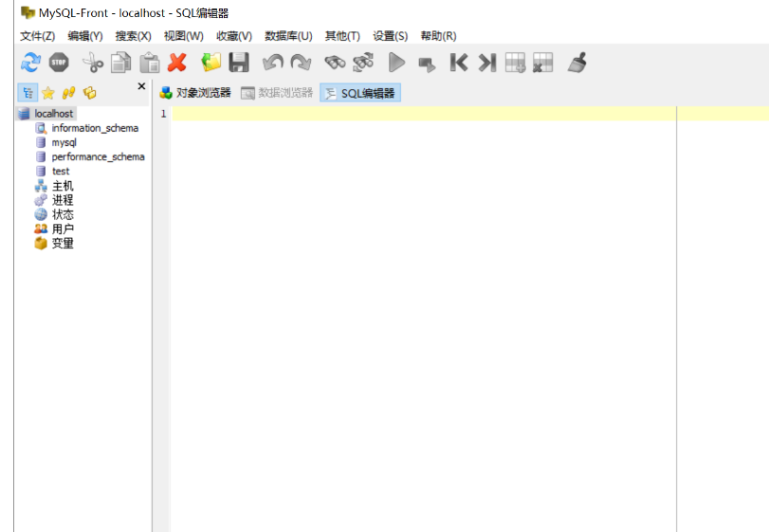
Task: Open the 设置(S) menu
Action: [390, 36]
